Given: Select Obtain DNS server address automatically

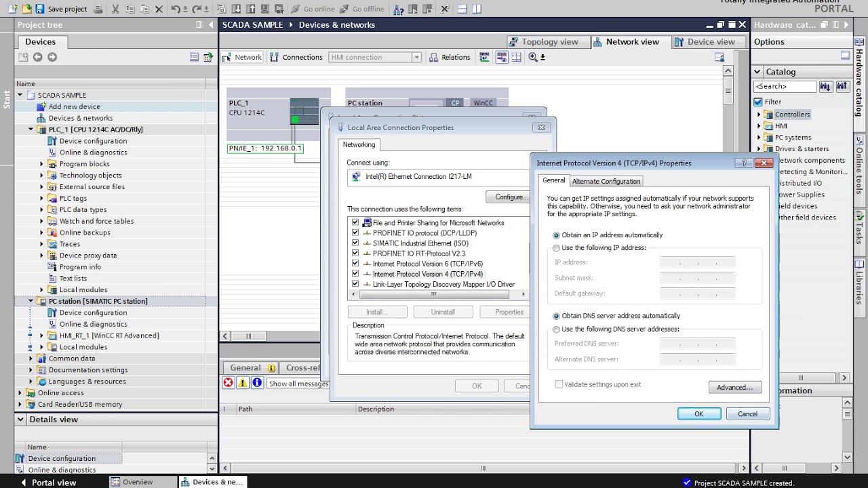Looking at the screenshot, I should pos(557,316).
